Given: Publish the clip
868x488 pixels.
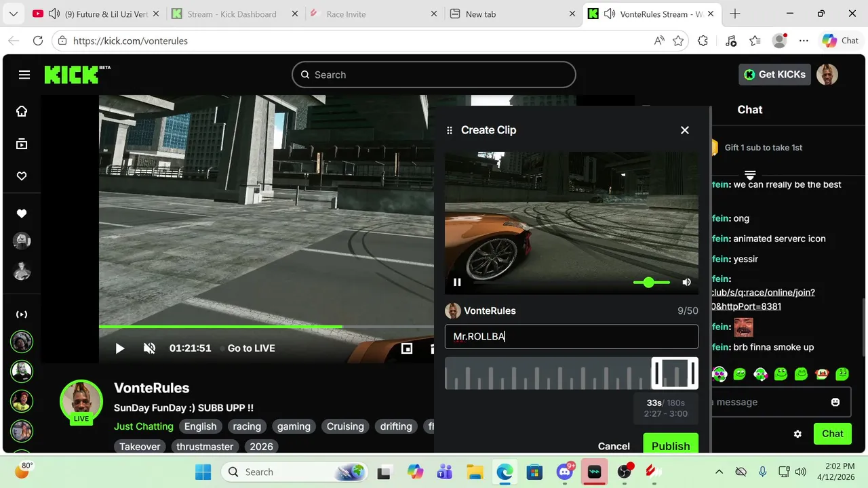Looking at the screenshot, I should pos(671,445).
